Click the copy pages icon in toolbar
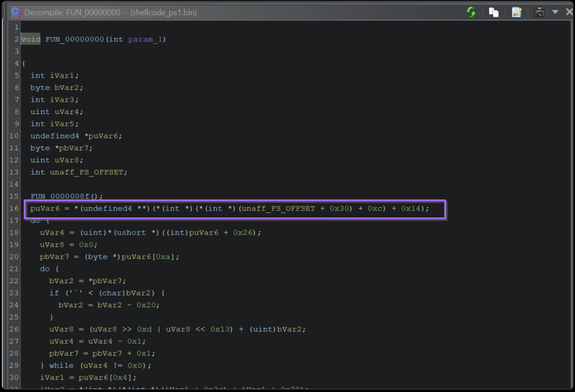 (494, 12)
